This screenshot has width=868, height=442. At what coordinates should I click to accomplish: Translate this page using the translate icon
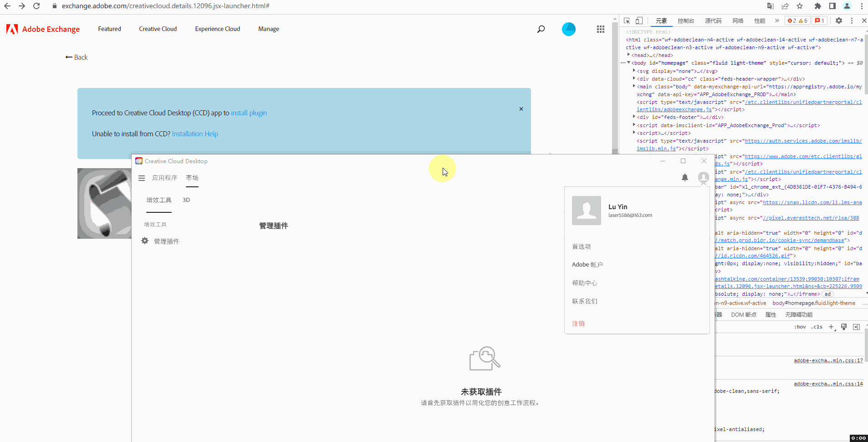(x=771, y=6)
